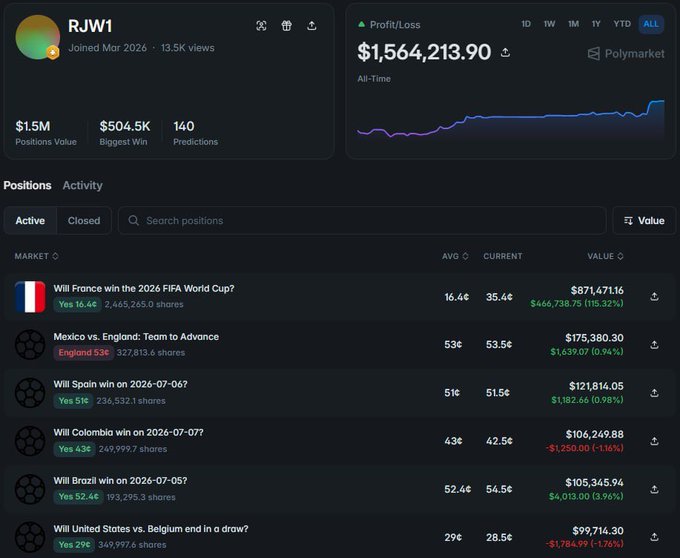
Task: Click the France flag market icon
Action: 30,297
